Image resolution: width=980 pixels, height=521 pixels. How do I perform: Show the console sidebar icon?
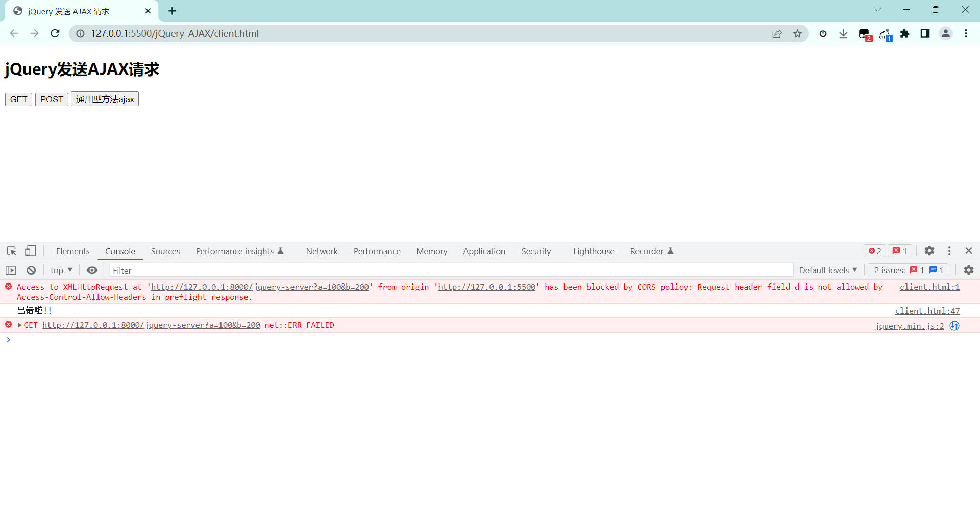click(x=11, y=270)
